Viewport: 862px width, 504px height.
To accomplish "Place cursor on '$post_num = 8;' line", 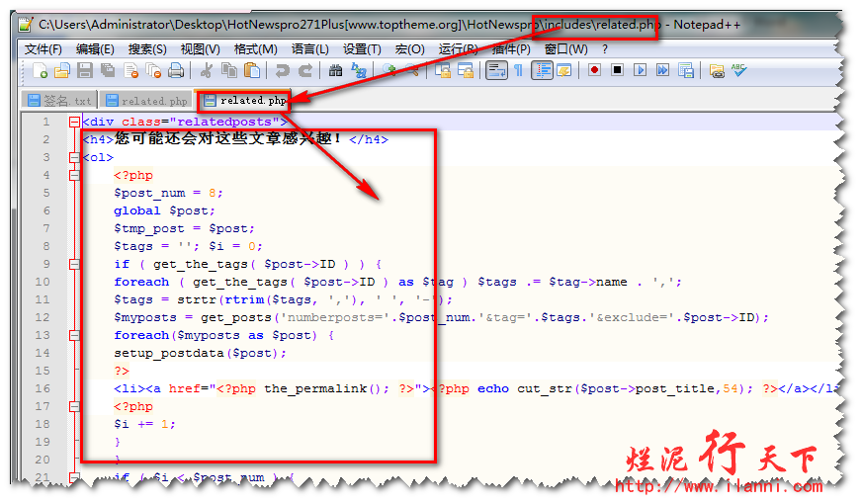I will (x=168, y=193).
